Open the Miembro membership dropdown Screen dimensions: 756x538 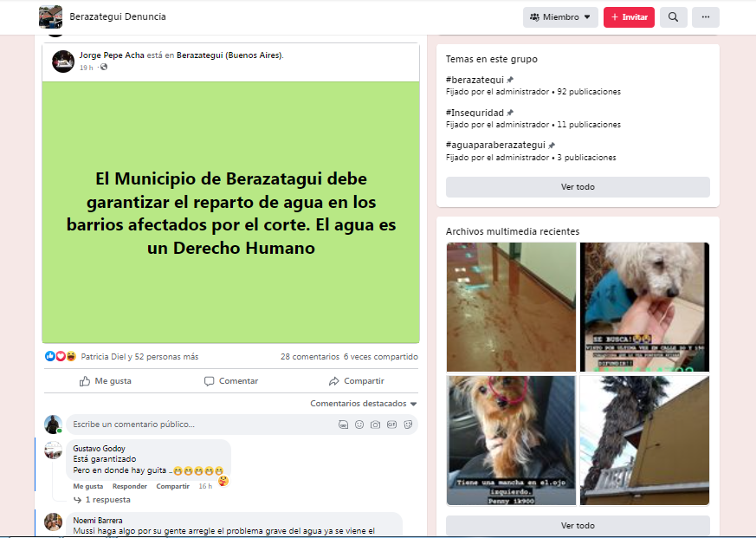click(560, 17)
